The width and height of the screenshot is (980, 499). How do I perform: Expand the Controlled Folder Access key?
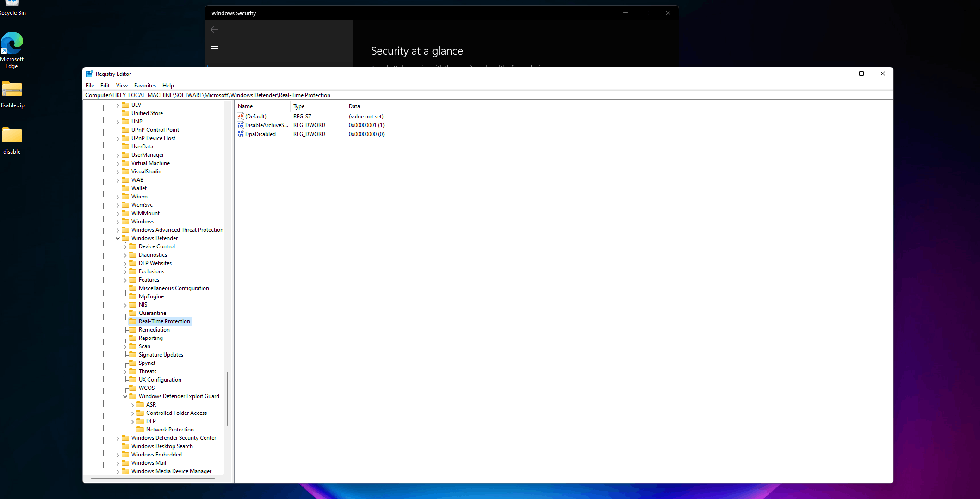pos(132,413)
